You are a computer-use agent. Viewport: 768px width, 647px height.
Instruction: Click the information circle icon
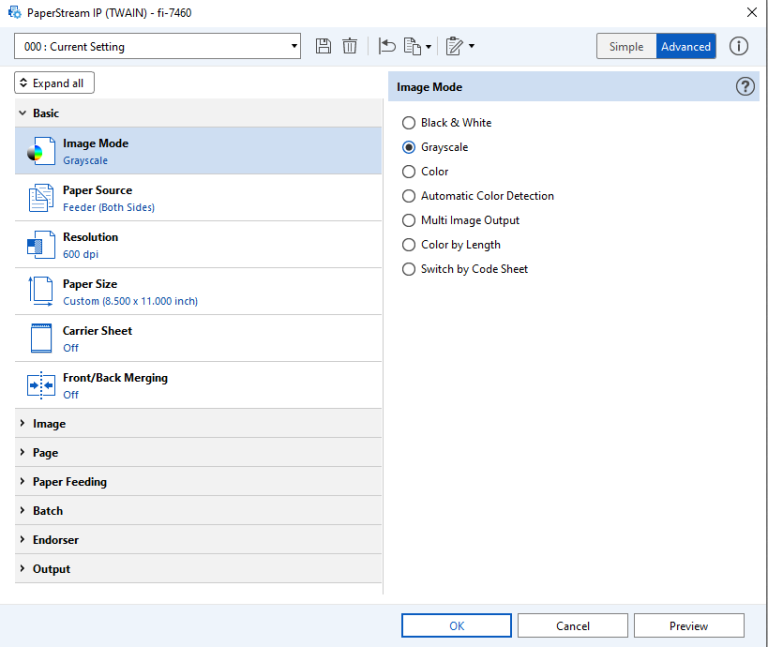click(x=738, y=46)
